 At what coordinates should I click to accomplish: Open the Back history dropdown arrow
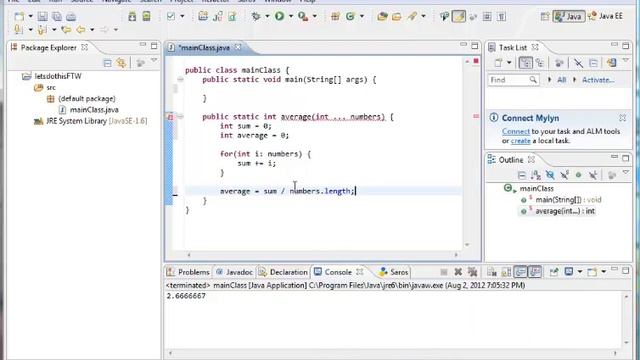(92, 29)
